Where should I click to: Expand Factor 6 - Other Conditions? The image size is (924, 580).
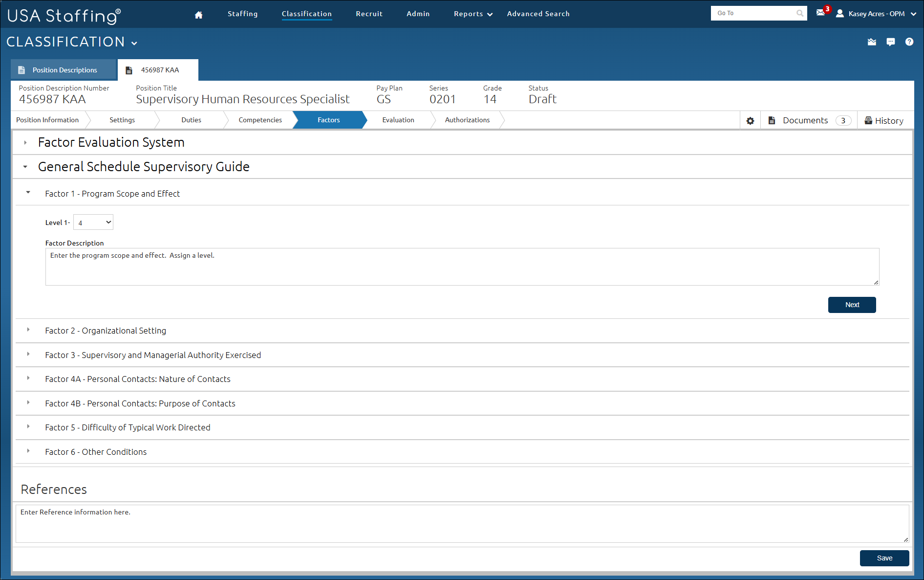(x=28, y=451)
